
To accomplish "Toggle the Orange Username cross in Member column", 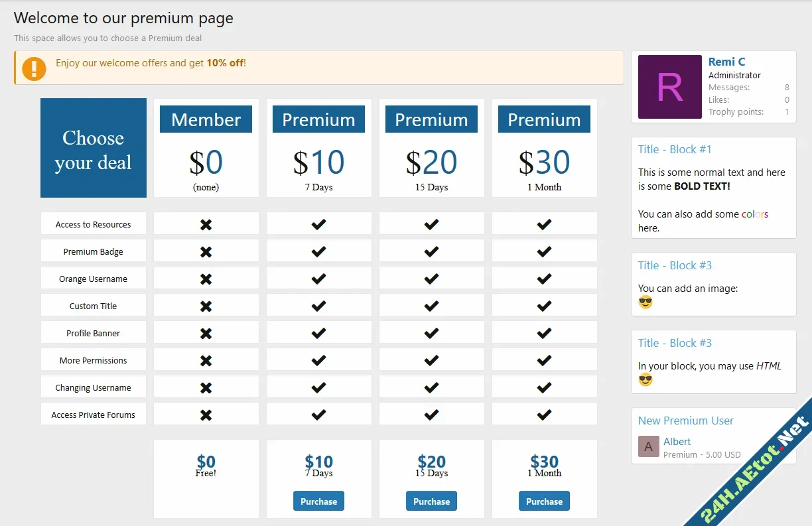I will click(206, 278).
